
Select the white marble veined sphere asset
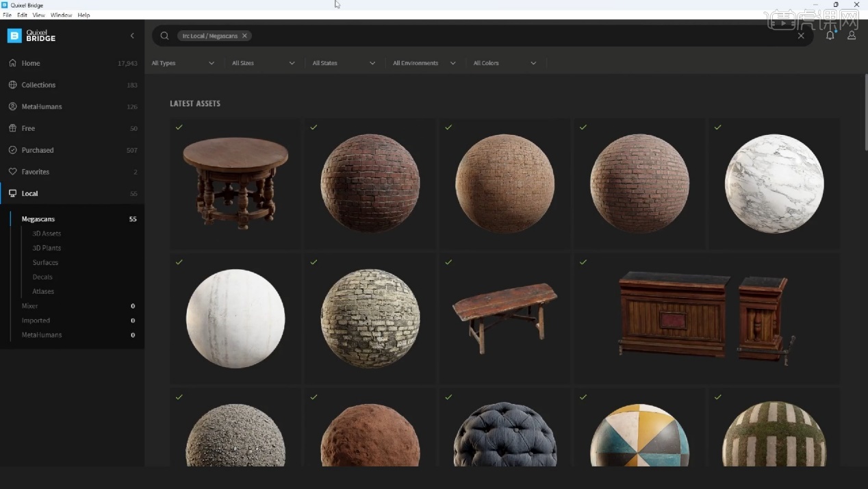[x=774, y=184]
